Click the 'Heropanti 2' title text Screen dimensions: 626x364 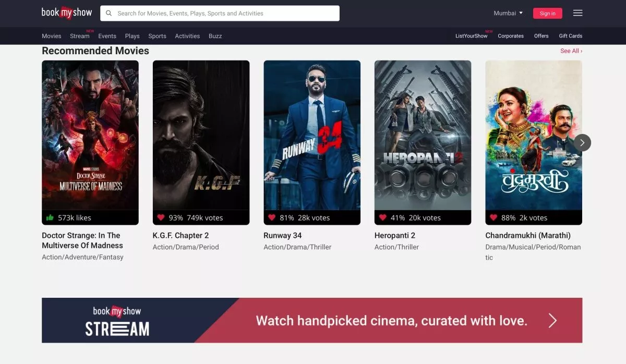point(395,236)
